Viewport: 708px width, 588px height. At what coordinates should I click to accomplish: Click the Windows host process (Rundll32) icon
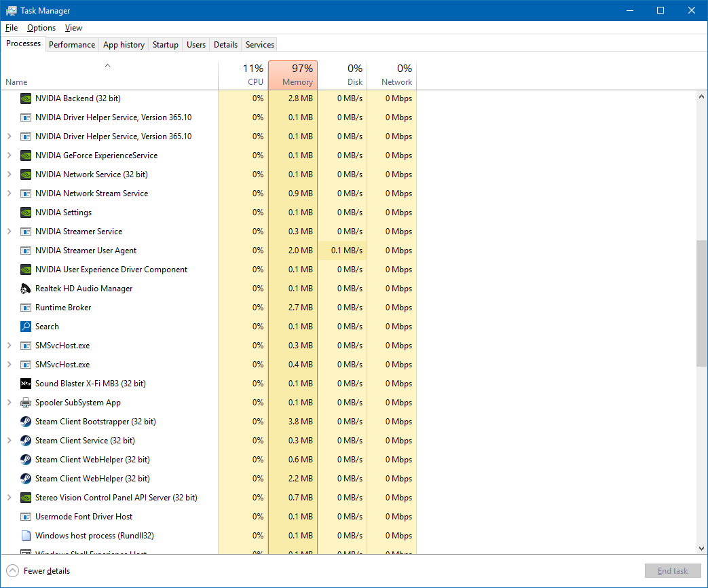point(26,536)
